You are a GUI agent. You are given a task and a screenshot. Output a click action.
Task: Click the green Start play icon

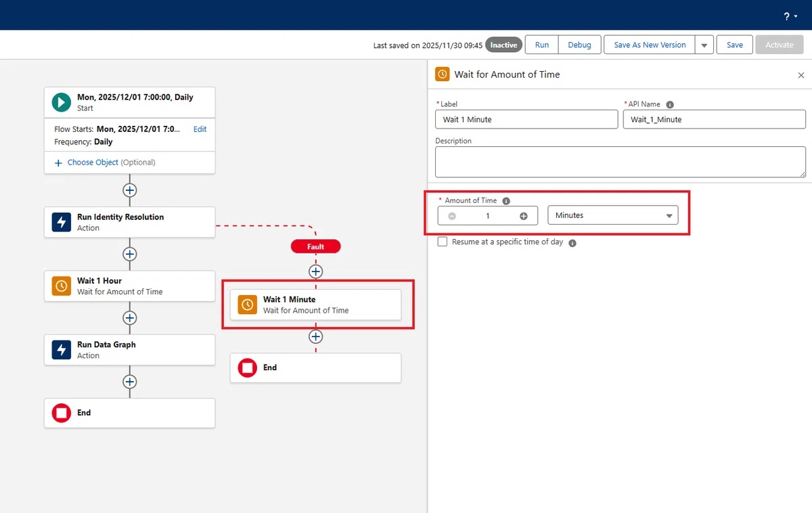[x=62, y=102]
